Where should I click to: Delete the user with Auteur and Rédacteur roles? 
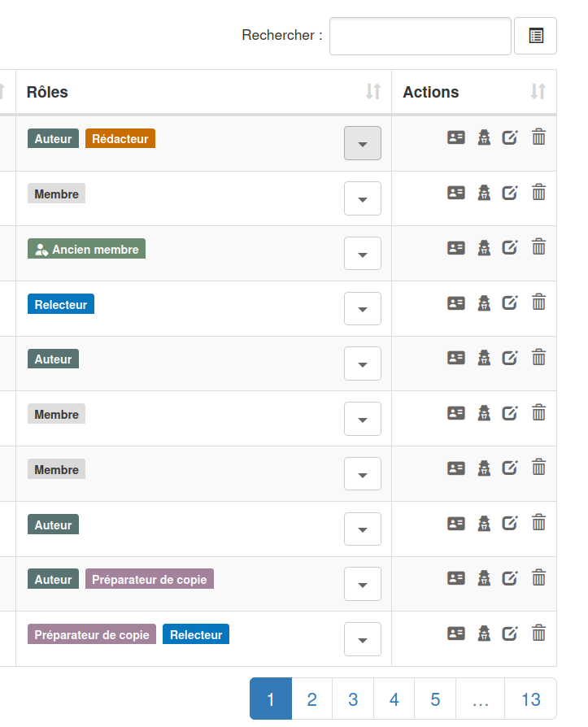(x=538, y=137)
